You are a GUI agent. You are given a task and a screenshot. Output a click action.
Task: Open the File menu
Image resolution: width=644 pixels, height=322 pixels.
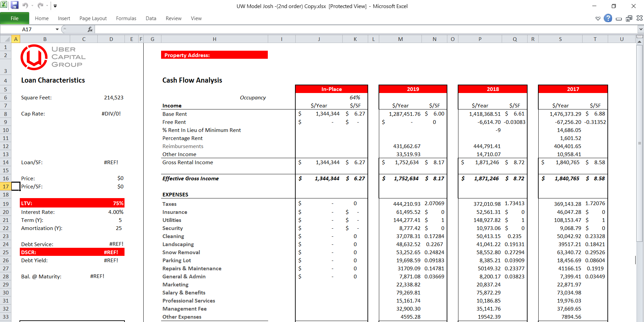point(15,18)
